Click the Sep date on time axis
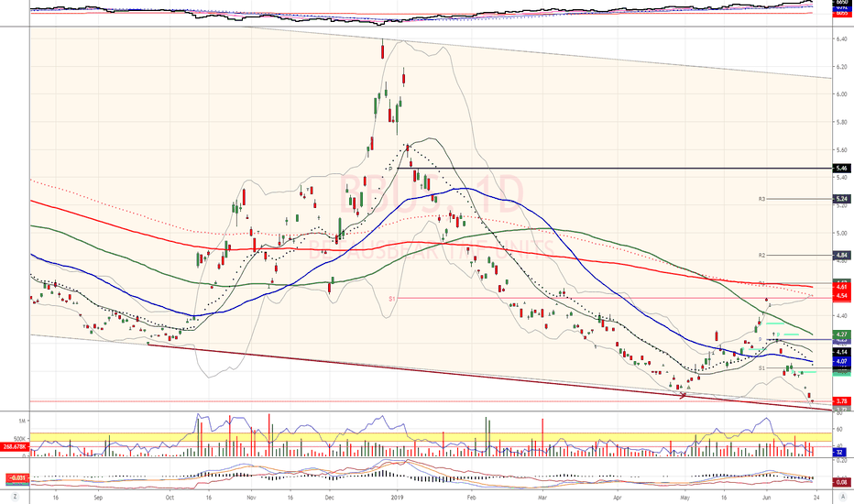 pos(98,498)
